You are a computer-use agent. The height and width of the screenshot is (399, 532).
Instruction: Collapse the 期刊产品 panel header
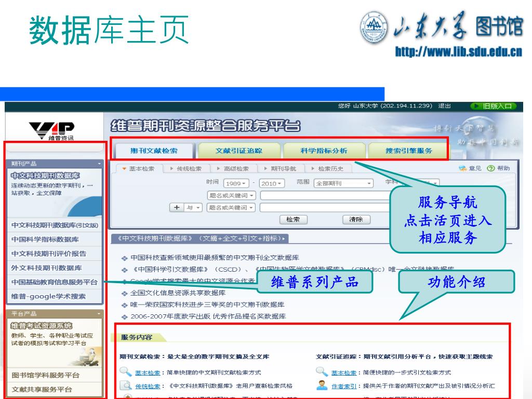[x=55, y=164]
